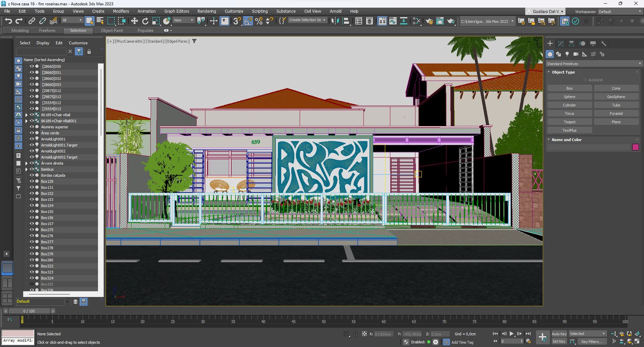Choose the Select Object tool
The height and width of the screenshot is (347, 644).
89,21
